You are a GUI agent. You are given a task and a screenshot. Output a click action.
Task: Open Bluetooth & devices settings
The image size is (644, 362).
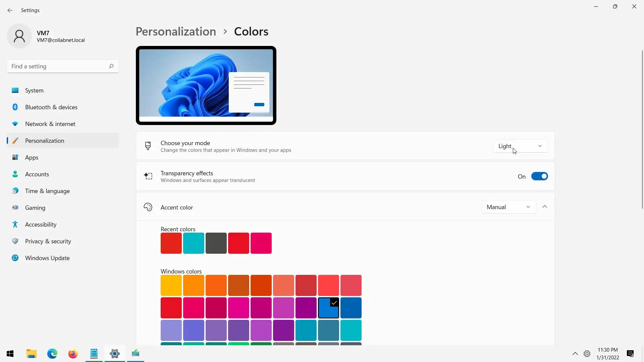[x=51, y=107]
